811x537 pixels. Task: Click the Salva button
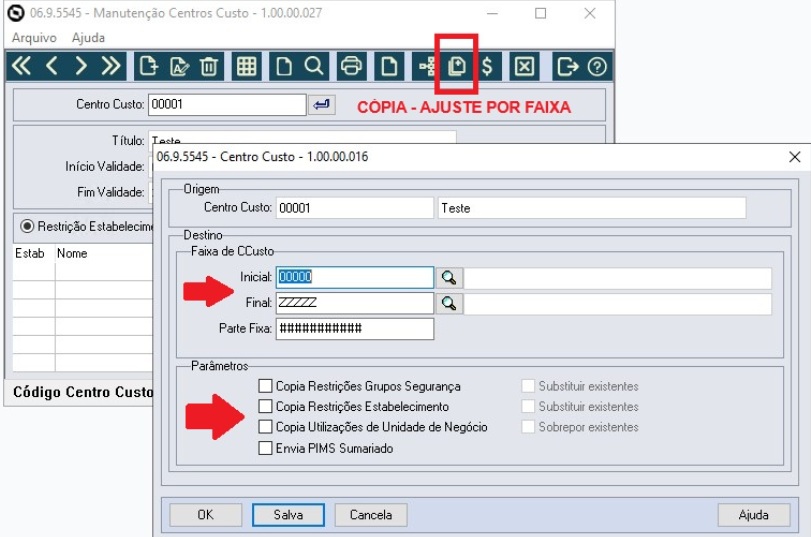pos(289,515)
